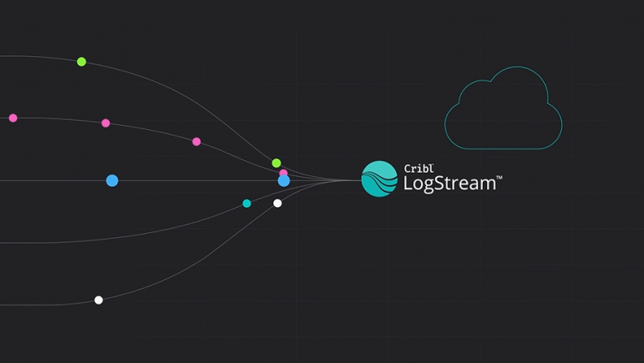
Task: Click the "Cribl" text above LogStream
Action: 418,169
